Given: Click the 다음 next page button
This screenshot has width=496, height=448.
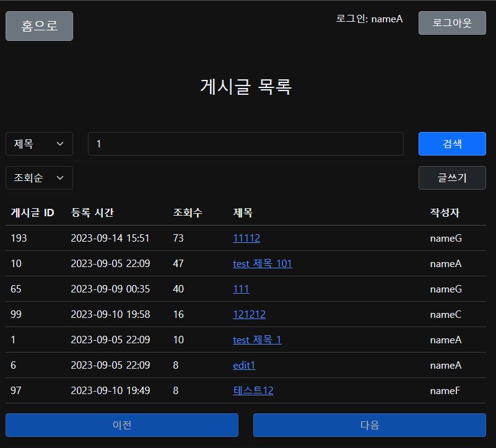Looking at the screenshot, I should [369, 425].
